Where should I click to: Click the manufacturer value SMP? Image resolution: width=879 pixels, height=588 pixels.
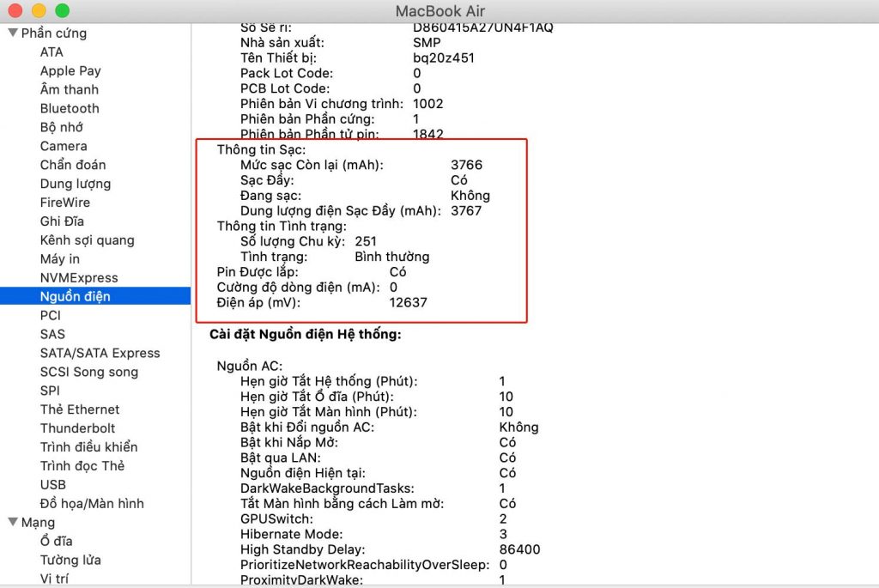point(427,43)
